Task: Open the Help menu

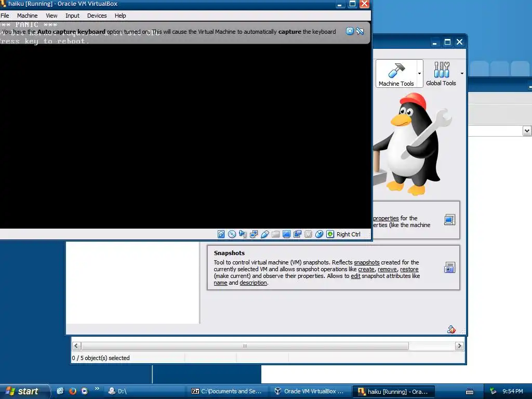Action: [x=120, y=16]
